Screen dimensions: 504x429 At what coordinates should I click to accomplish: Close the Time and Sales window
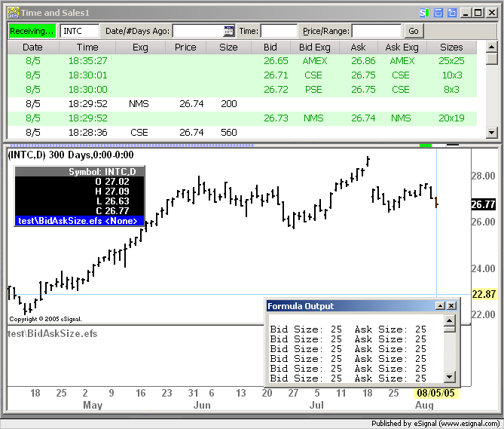492,13
